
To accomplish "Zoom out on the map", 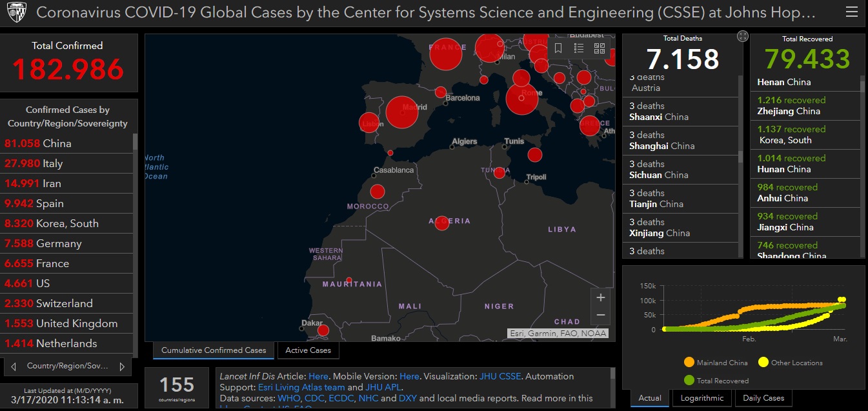I will point(601,315).
